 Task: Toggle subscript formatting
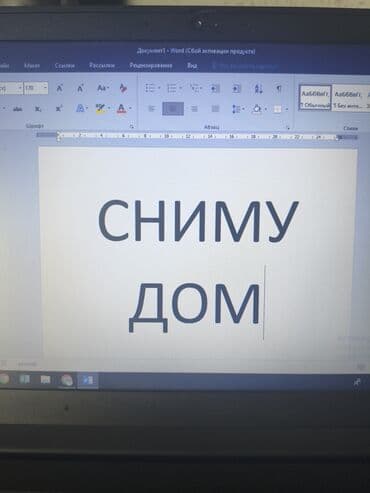(x=38, y=109)
